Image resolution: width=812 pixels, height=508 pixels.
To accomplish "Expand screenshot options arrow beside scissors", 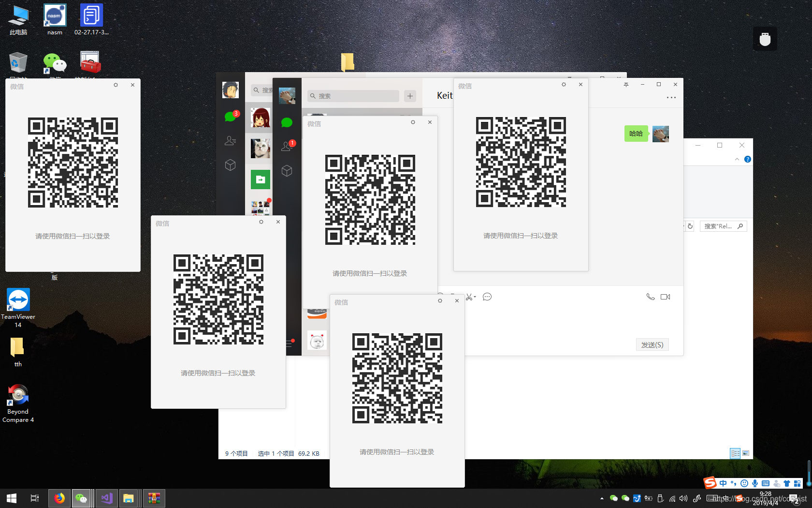I will pyautogui.click(x=475, y=297).
